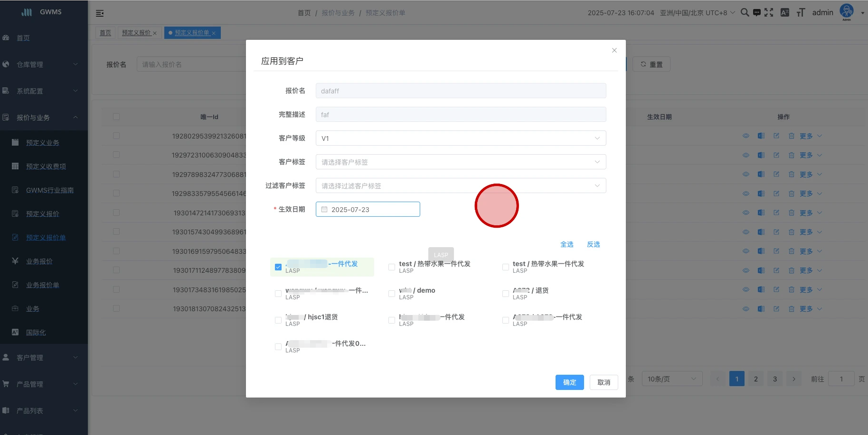Collapse the sidebar with hamburger icon

pyautogui.click(x=100, y=13)
